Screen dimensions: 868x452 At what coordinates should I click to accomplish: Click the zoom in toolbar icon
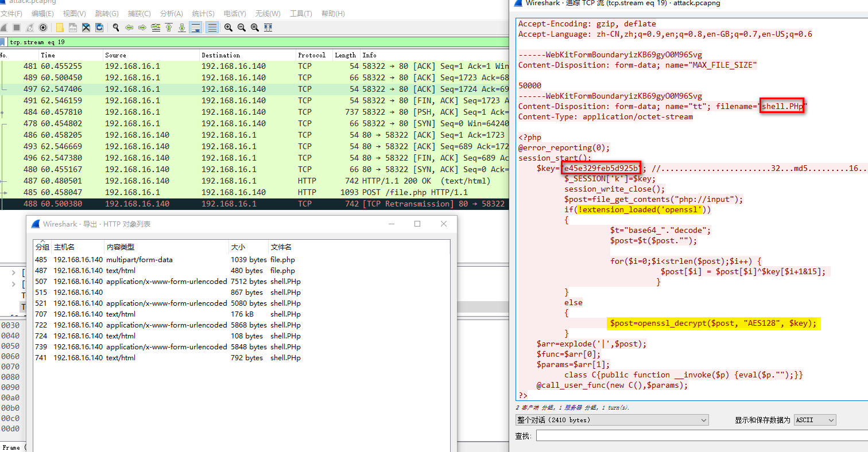(228, 28)
